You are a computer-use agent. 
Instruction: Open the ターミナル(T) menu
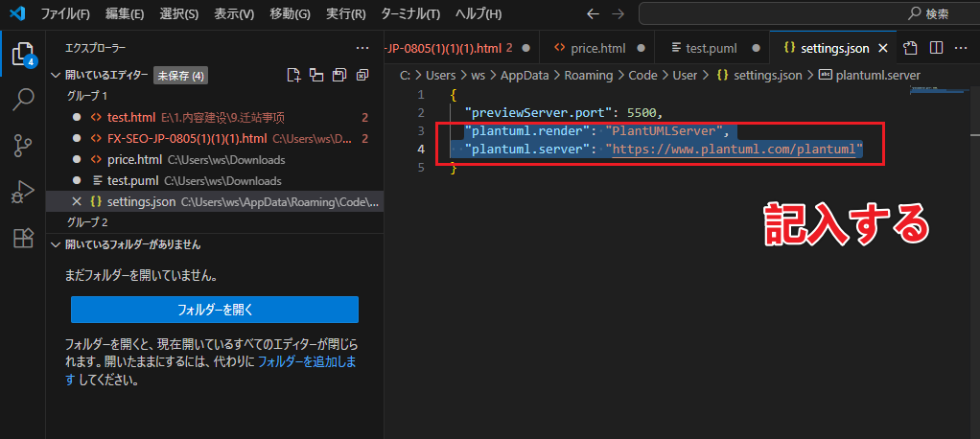[410, 13]
